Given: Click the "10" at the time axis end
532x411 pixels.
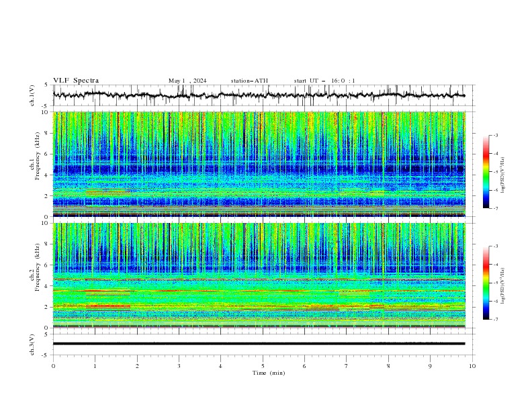Looking at the screenshot, I should point(472,366).
